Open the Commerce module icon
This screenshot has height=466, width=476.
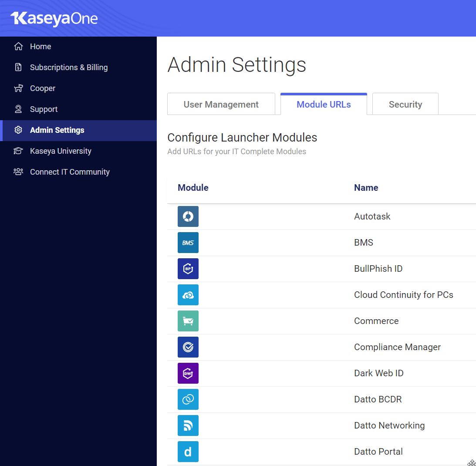click(188, 321)
